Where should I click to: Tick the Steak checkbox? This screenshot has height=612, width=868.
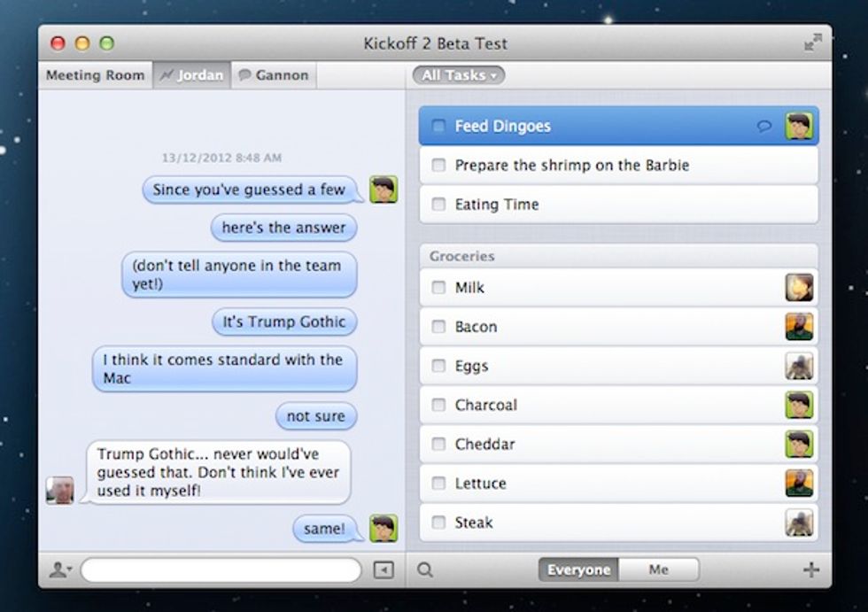pyautogui.click(x=438, y=523)
